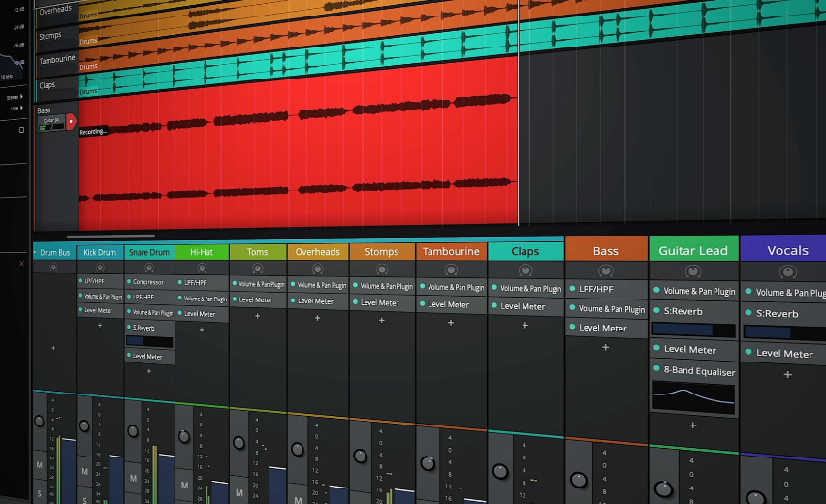Viewport: 826px width, 504px height.
Task: Expand the Stereo option in left panel
Action: 22,97
